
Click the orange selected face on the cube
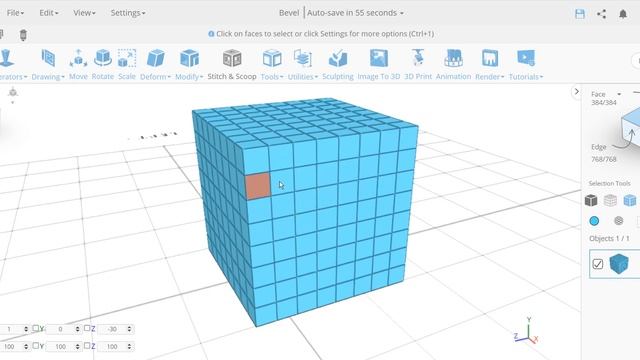[x=258, y=186]
